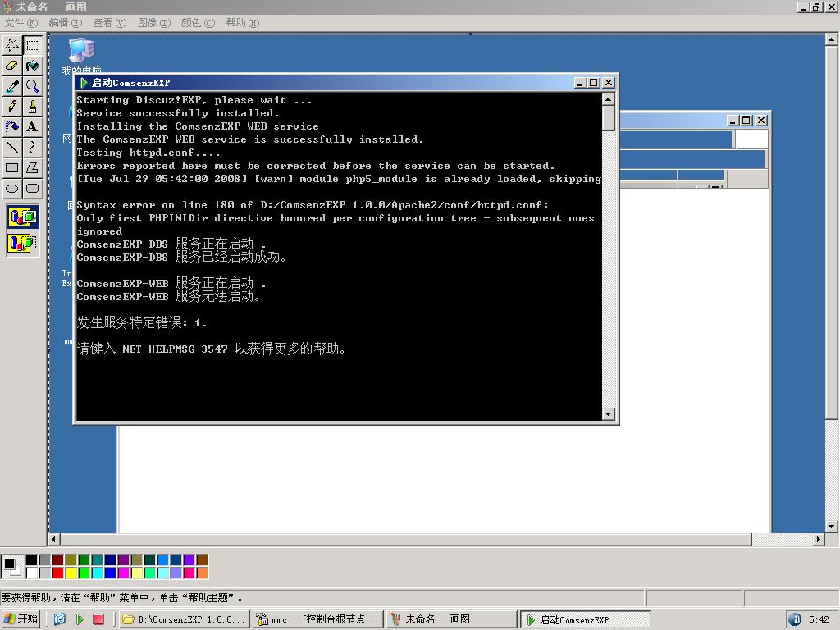The image size is (840, 630).
Task: Open the 查看(V) menu
Action: (109, 22)
